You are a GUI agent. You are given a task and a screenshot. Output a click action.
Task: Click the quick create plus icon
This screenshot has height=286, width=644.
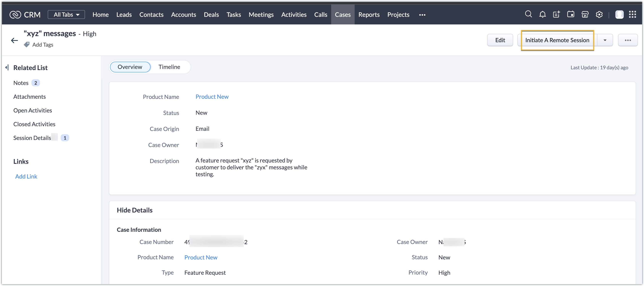[556, 15]
